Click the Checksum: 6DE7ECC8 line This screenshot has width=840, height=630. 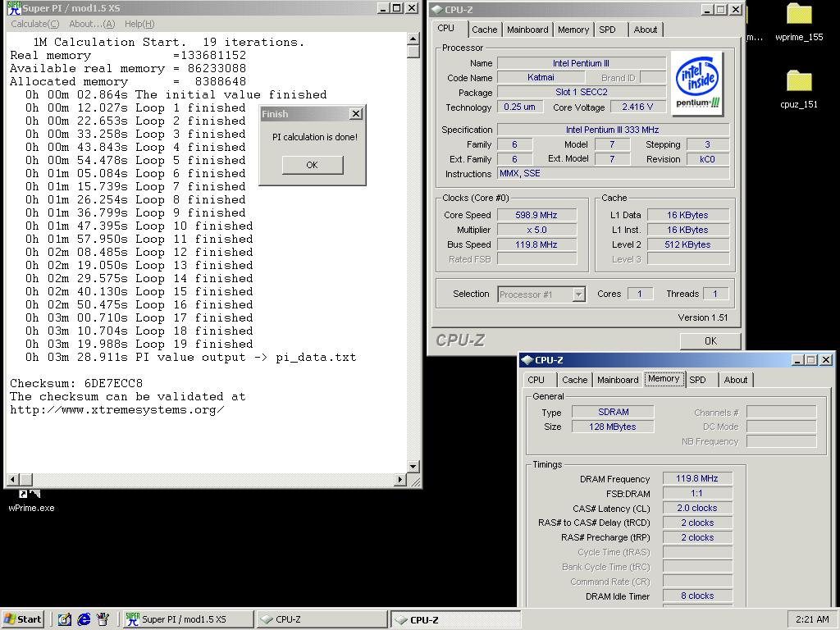(x=76, y=384)
